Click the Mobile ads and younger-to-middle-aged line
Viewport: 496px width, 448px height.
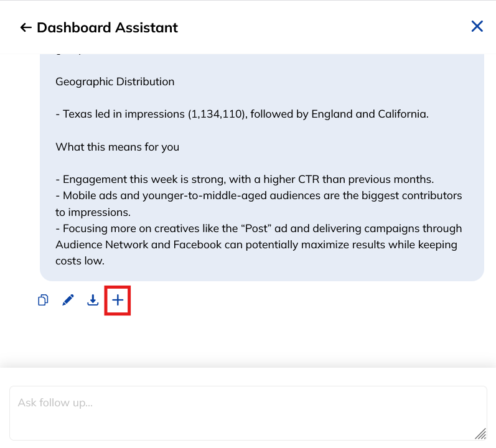259,204
